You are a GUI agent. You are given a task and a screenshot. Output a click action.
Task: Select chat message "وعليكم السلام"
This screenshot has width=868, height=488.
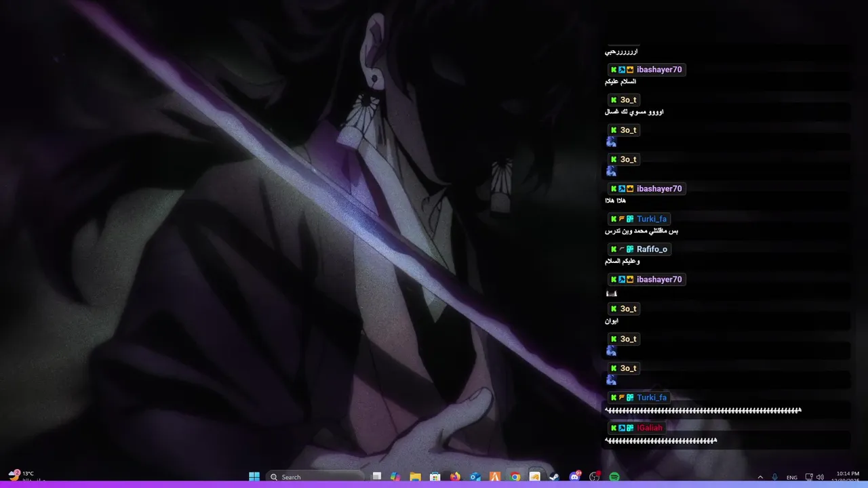(622, 261)
